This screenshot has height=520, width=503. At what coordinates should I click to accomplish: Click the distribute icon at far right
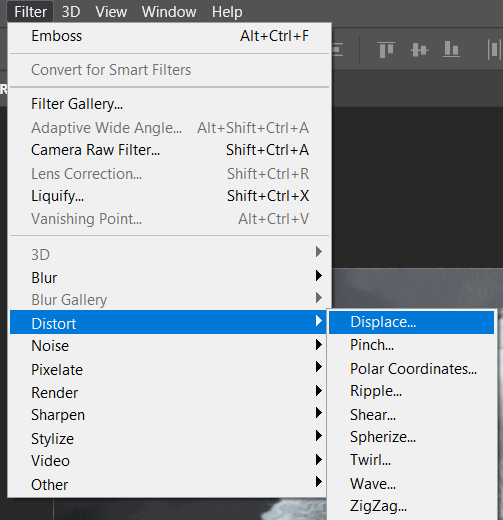(494, 50)
